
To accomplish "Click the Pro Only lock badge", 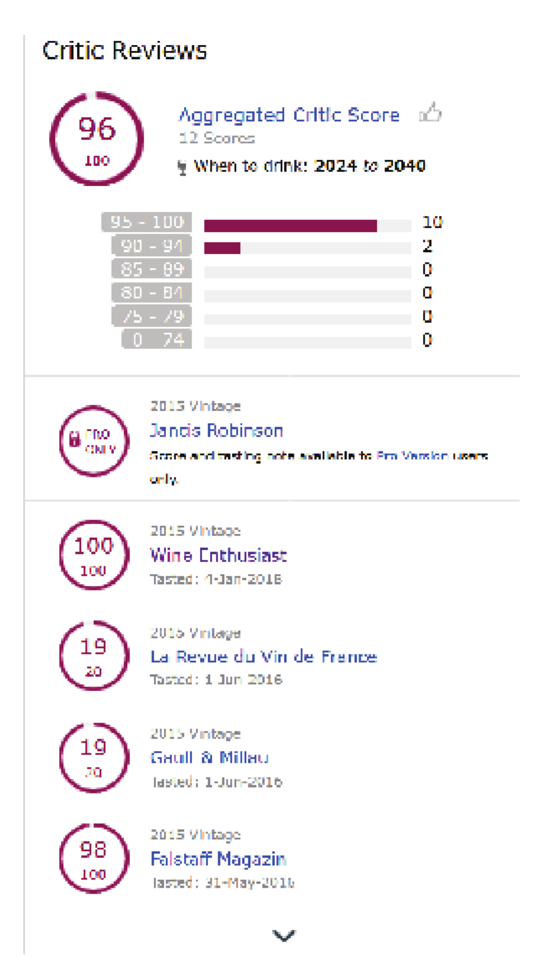I will click(94, 441).
